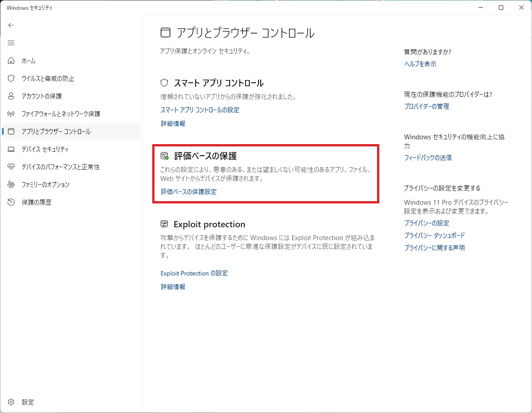Click the 評価ベースの保護 section icon

pyautogui.click(x=165, y=156)
